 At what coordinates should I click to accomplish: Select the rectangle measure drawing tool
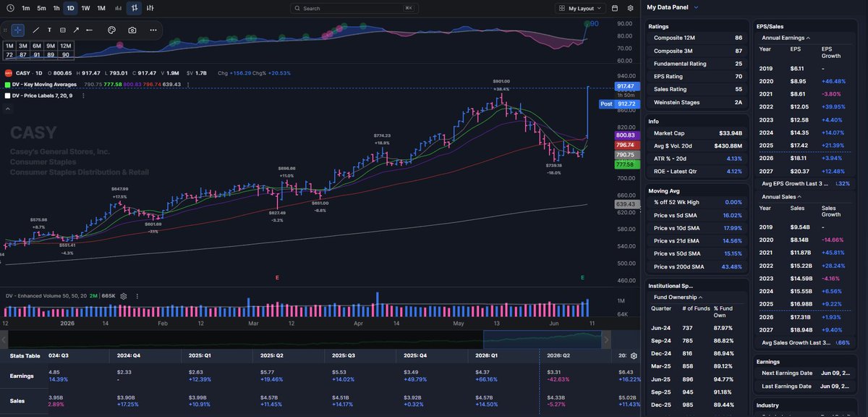pyautogui.click(x=63, y=30)
